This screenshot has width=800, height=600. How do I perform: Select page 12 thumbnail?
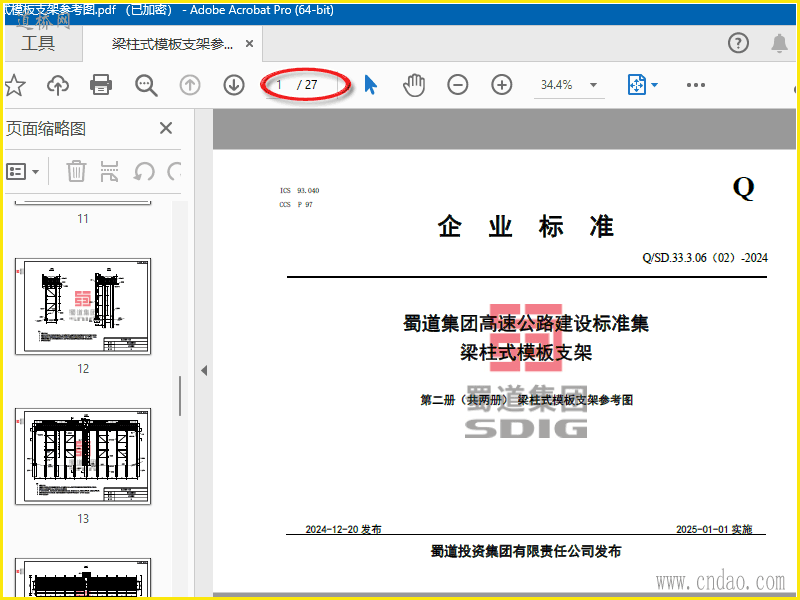click(83, 306)
